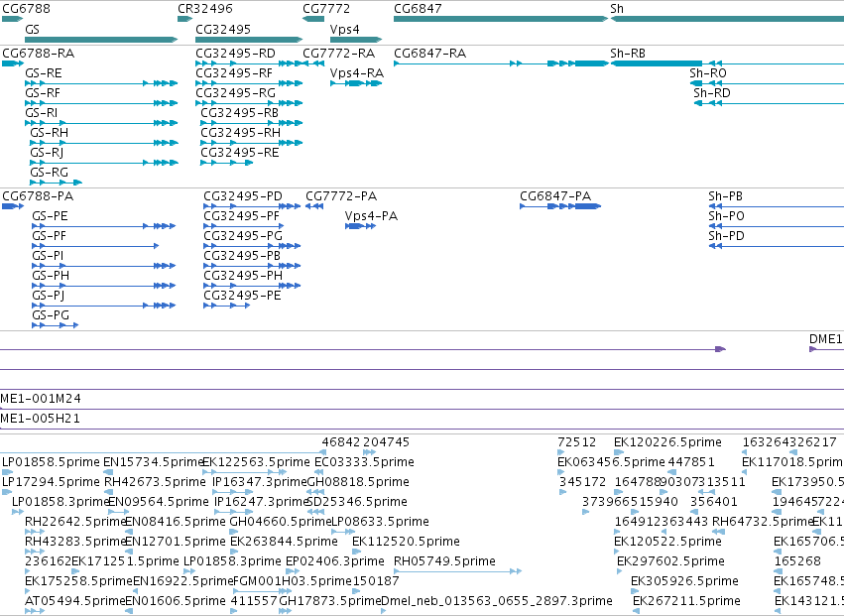This screenshot has height=616, width=844.
Task: Select EST LP17294.5prime
Action: coord(52,482)
